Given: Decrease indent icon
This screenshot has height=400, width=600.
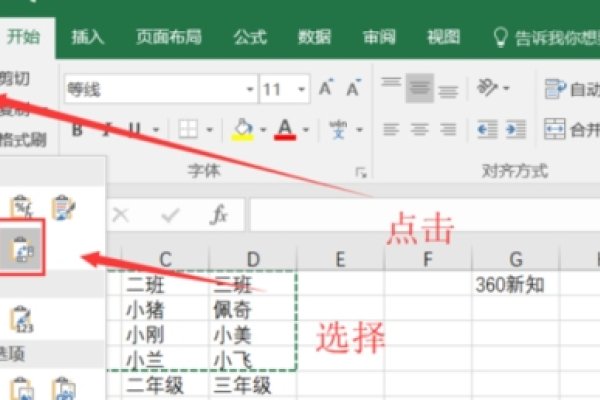Looking at the screenshot, I should click(488, 129).
